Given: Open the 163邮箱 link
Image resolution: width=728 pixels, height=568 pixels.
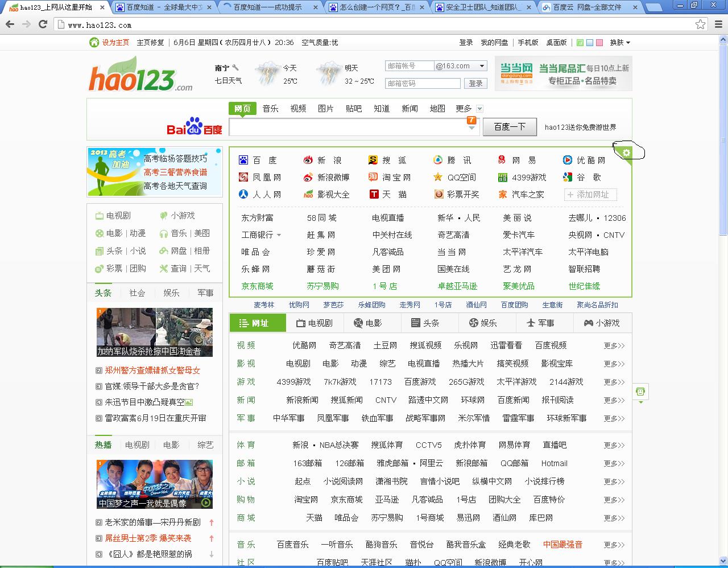Looking at the screenshot, I should pos(308,463).
